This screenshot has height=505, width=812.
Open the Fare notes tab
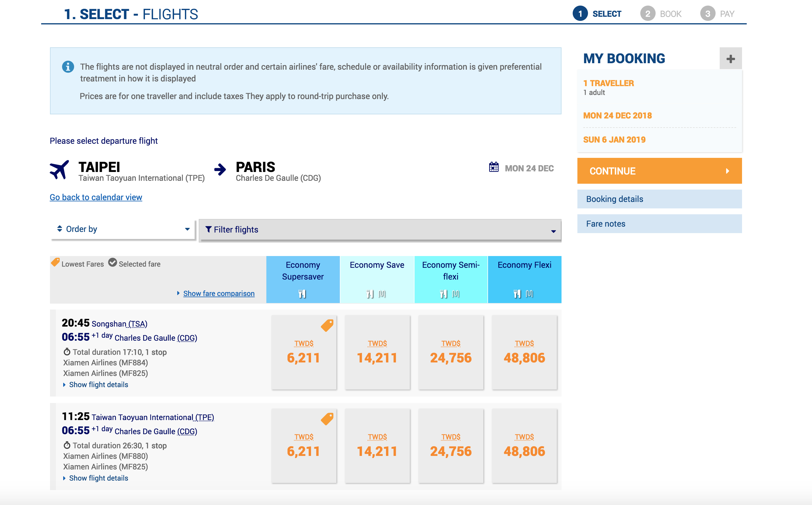pyautogui.click(x=659, y=224)
